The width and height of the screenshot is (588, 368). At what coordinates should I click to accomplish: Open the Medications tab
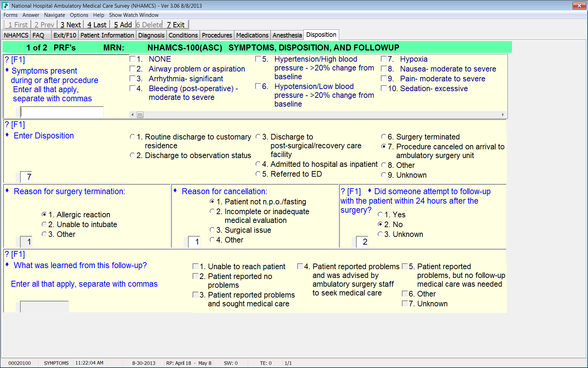[252, 35]
